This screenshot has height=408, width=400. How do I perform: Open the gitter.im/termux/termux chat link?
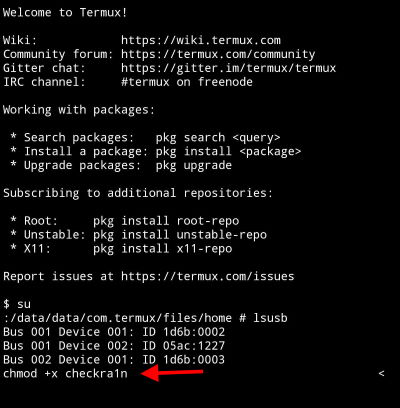[x=229, y=68]
